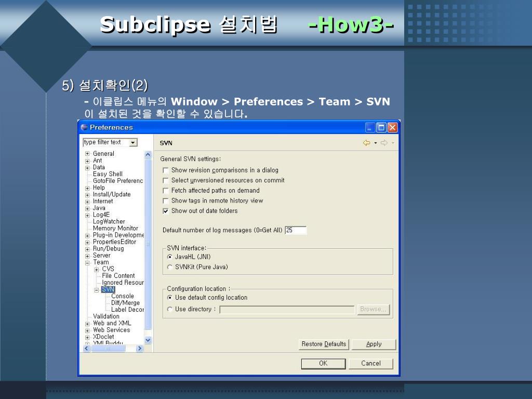Select Plug-in Development in the tree
This screenshot has height=399, width=532.
pos(118,235)
